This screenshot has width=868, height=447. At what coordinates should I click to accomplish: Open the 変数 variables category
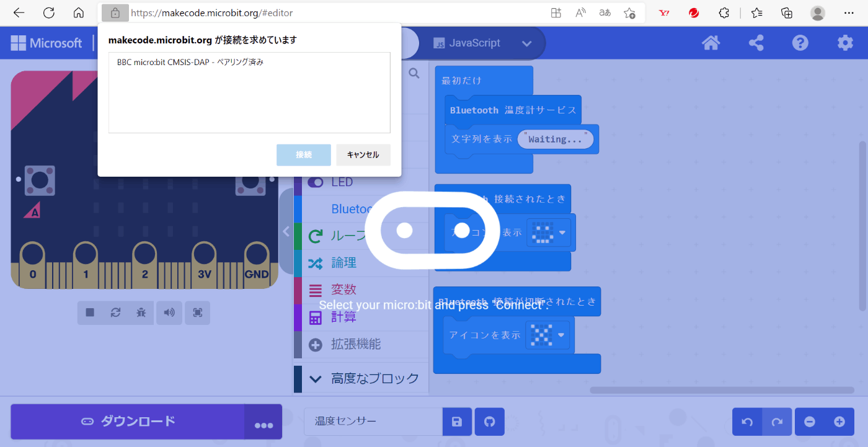point(361,290)
